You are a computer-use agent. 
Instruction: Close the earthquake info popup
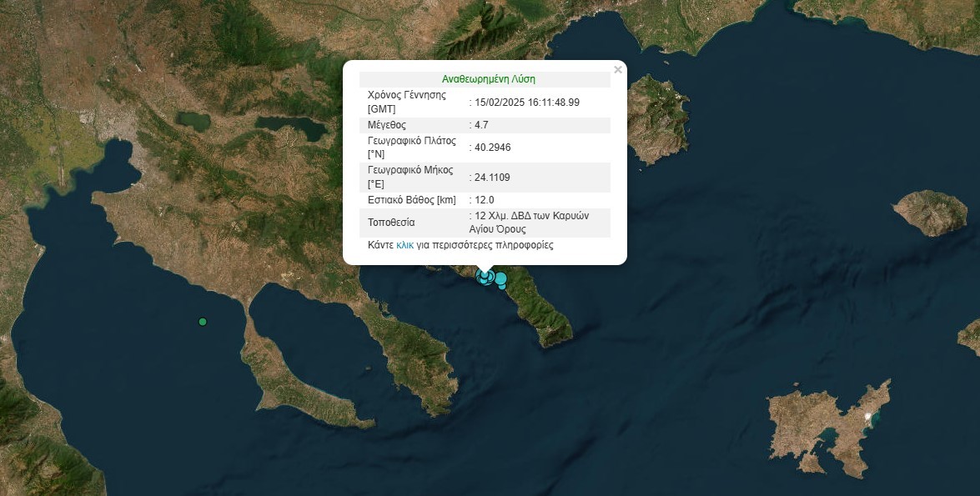(x=617, y=70)
